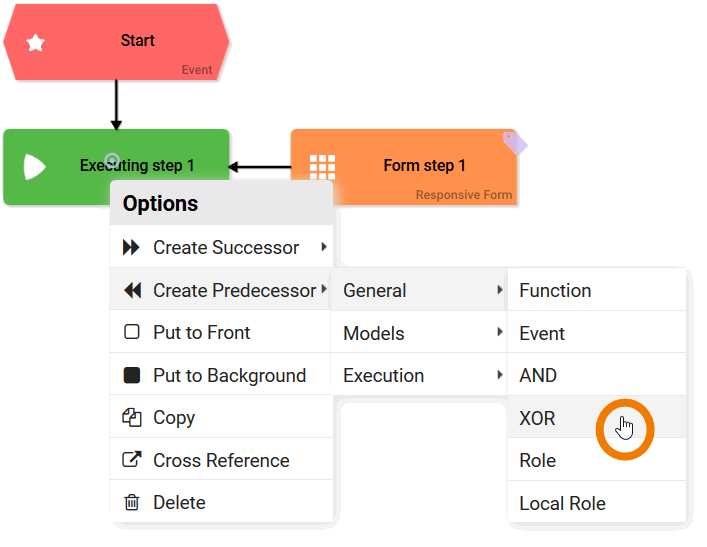
Task: Click the play icon on Executing step 1
Action: click(34, 166)
